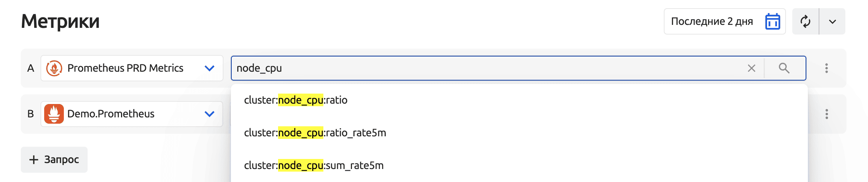Add a new query with Запрос button
Viewport: 868px width, 182px height.
[54, 160]
